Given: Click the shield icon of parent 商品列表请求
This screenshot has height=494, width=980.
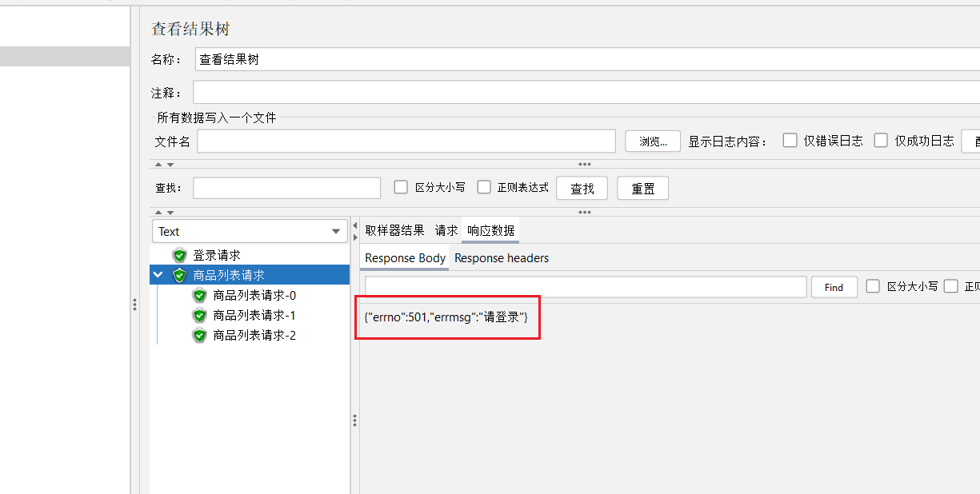Looking at the screenshot, I should click(x=179, y=276).
